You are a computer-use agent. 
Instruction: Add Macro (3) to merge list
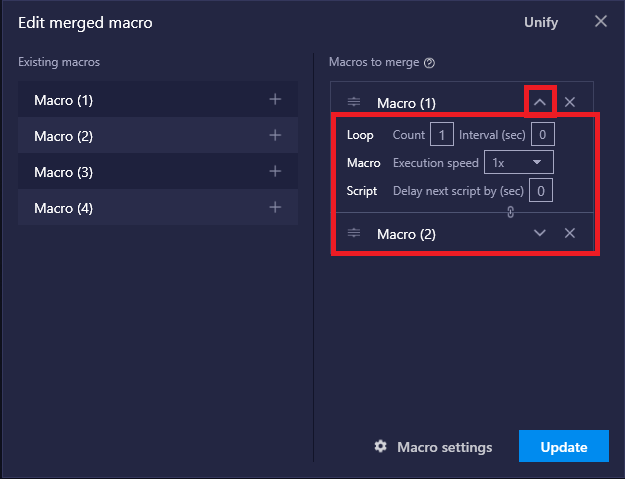click(x=275, y=171)
